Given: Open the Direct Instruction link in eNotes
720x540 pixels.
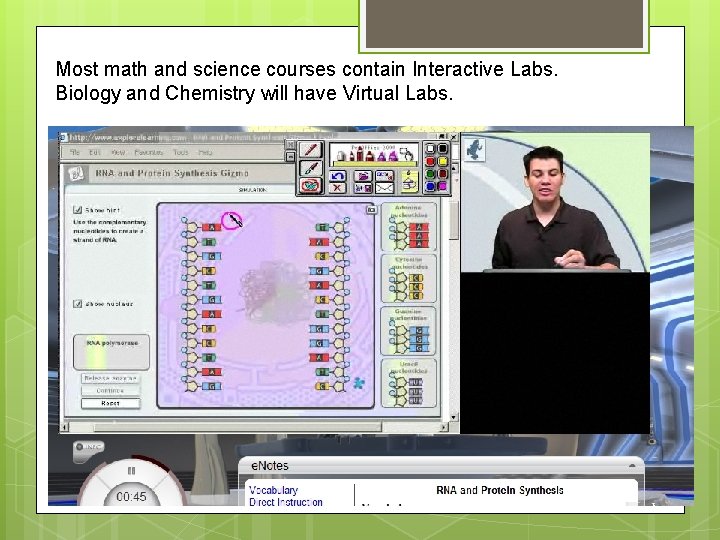Looking at the screenshot, I should point(286,502).
